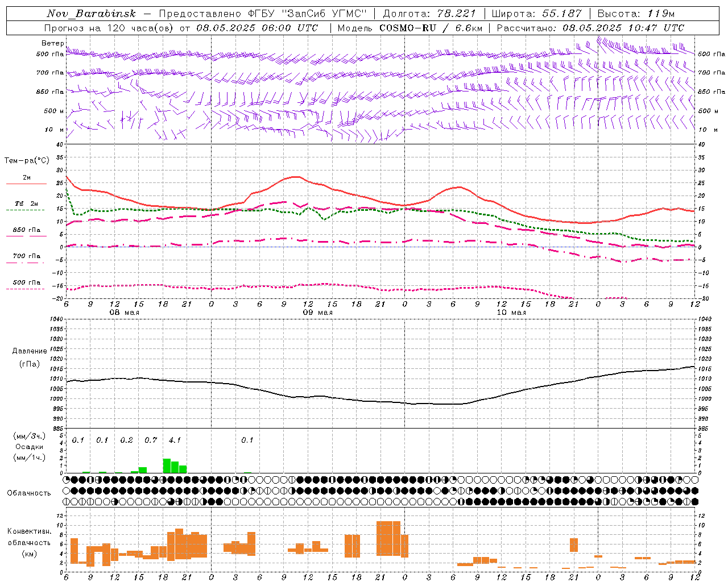Click the elevation text Высота: 119м
This screenshot has height=582, width=728.
(636, 14)
